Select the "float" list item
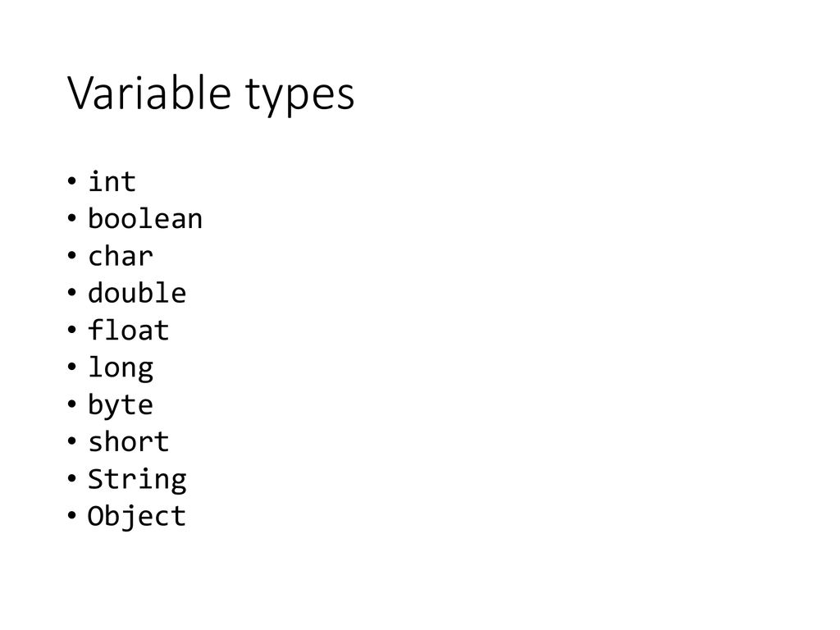The height and width of the screenshot is (630, 840). (129, 330)
